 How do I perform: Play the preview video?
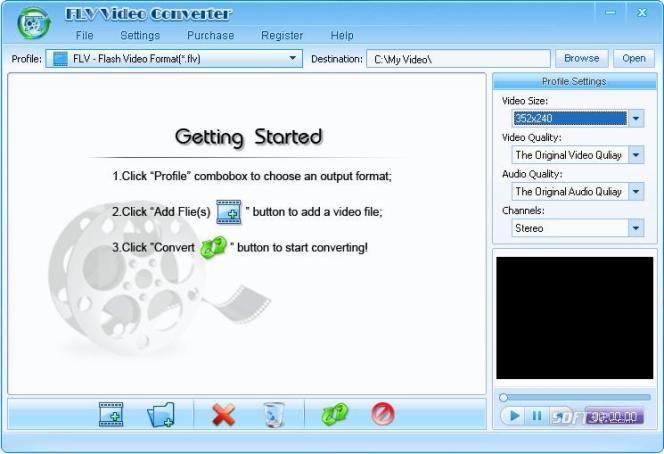(515, 416)
